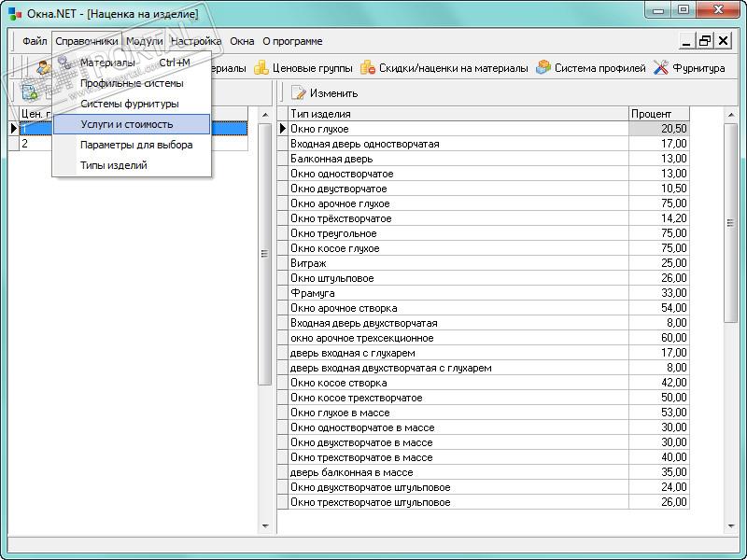Open Ценовые группы toolbar button
The width and height of the screenshot is (747, 560).
(x=303, y=67)
